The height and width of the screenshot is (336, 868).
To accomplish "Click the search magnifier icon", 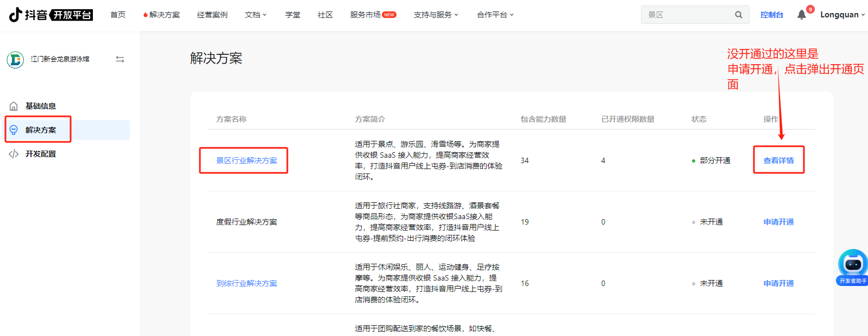I will point(738,15).
